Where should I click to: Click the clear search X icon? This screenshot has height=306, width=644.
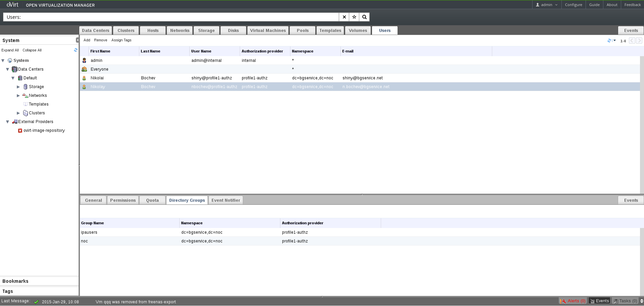(x=344, y=17)
